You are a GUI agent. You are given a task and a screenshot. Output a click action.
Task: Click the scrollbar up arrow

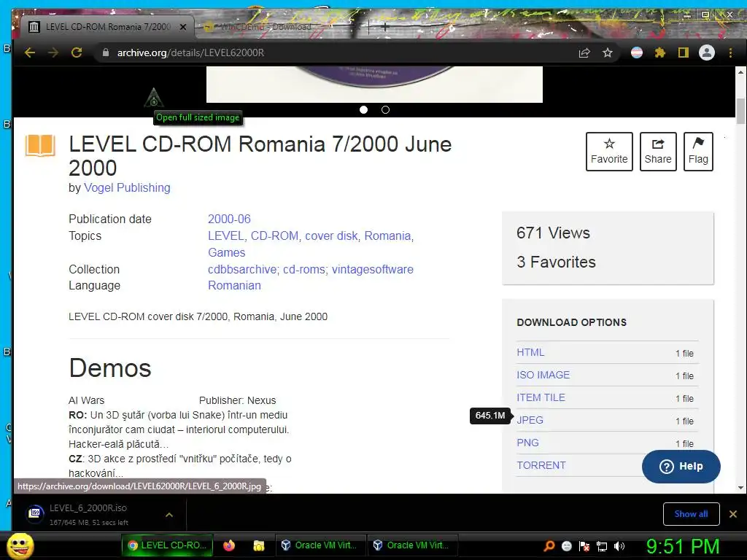click(740, 72)
